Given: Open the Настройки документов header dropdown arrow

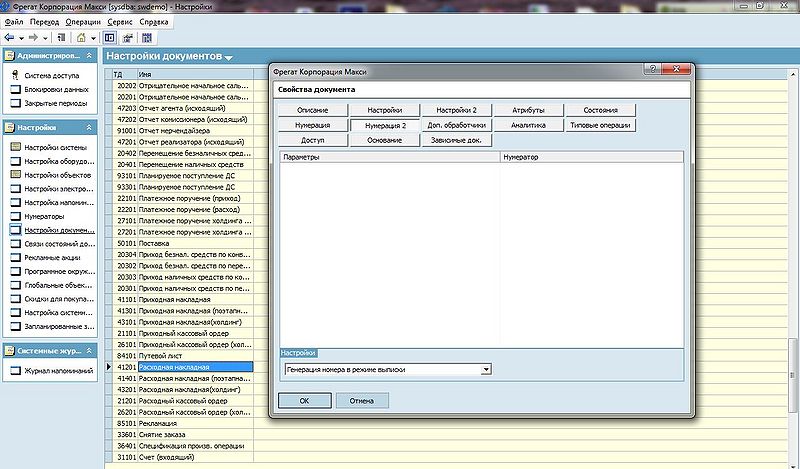Looking at the screenshot, I should click(229, 58).
